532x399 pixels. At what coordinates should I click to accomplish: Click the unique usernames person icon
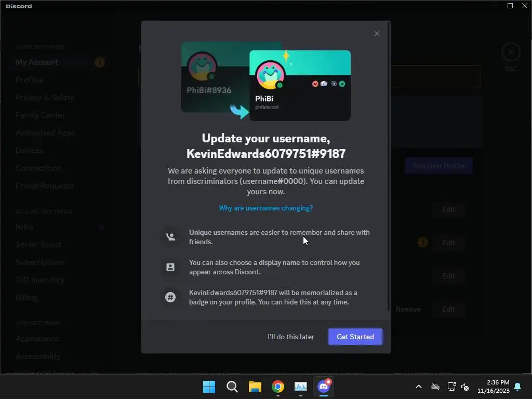(170, 237)
